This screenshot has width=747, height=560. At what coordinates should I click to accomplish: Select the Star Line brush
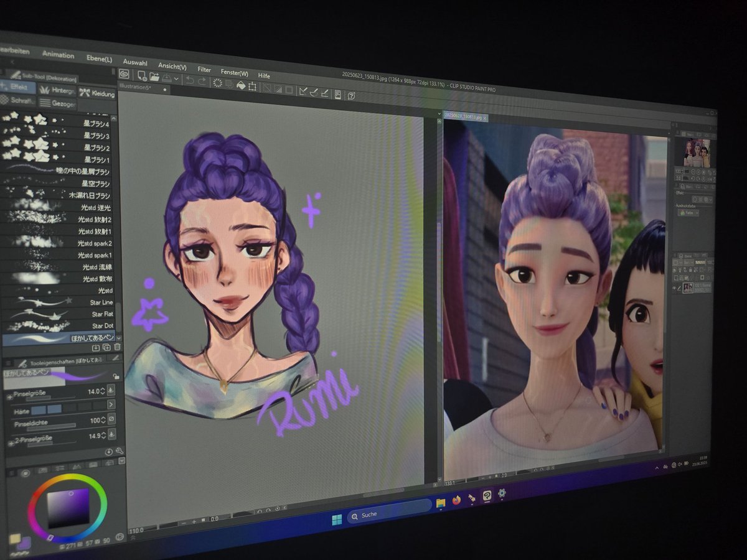[x=59, y=302]
